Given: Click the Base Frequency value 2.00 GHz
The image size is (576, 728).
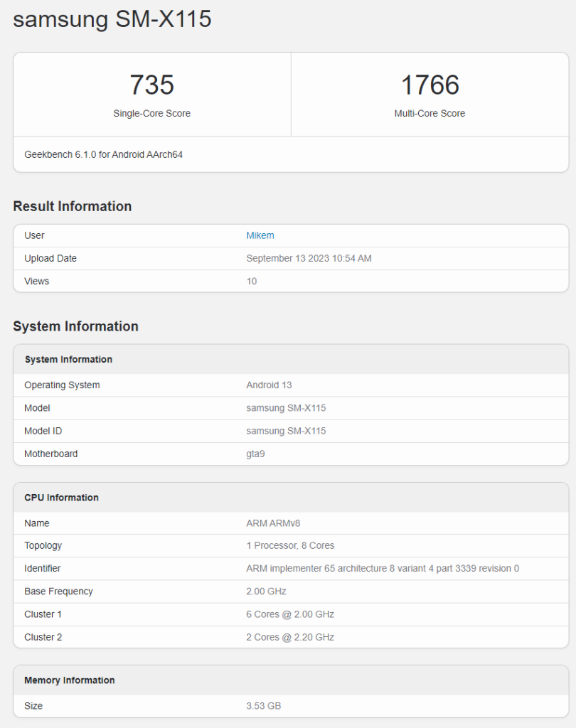Looking at the screenshot, I should point(265,591).
